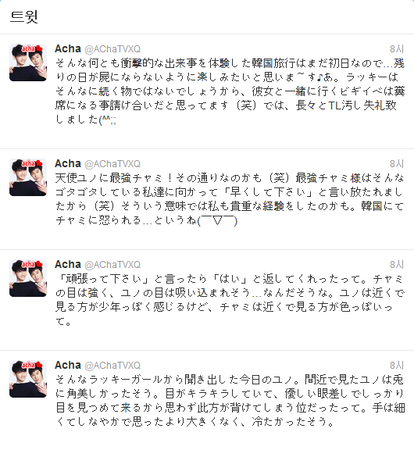
Task: Open the second tweet's Acha avatar image
Action: pyautogui.click(x=28, y=177)
